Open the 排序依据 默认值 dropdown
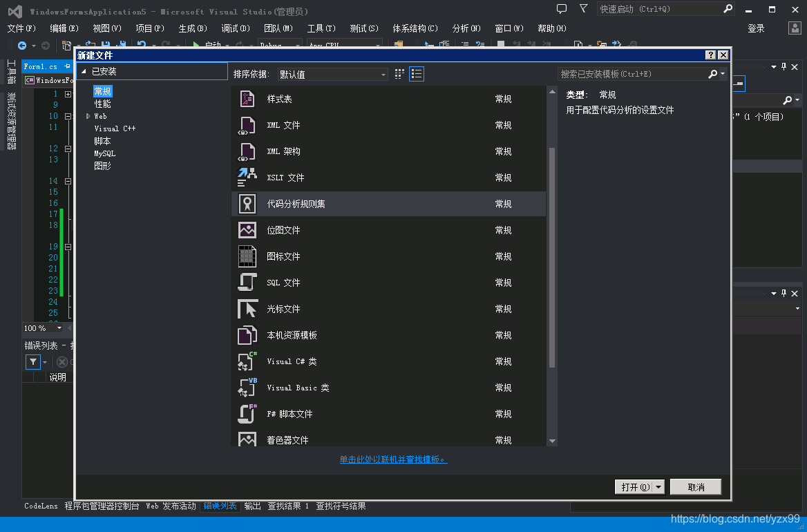The width and height of the screenshot is (807, 532). 332,74
